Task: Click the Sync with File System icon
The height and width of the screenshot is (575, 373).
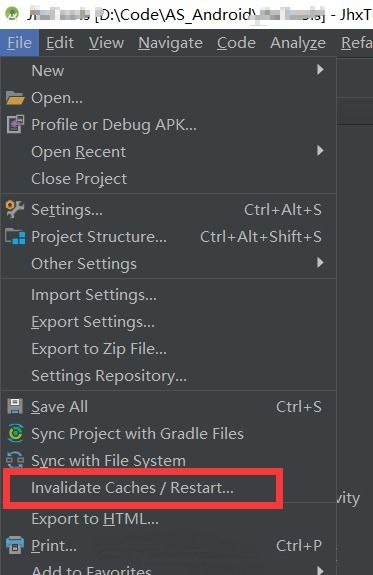Action: click(15, 461)
